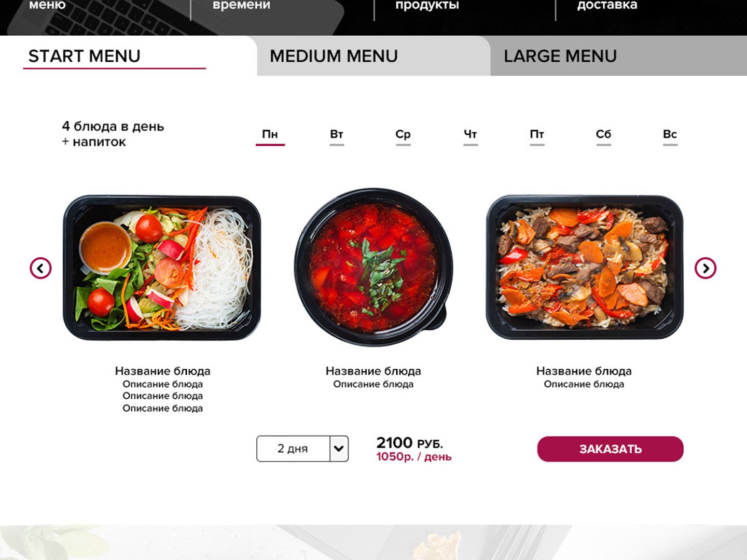The image size is (747, 560).
Task: Select Monday (Пн) day tab
Action: coord(270,135)
